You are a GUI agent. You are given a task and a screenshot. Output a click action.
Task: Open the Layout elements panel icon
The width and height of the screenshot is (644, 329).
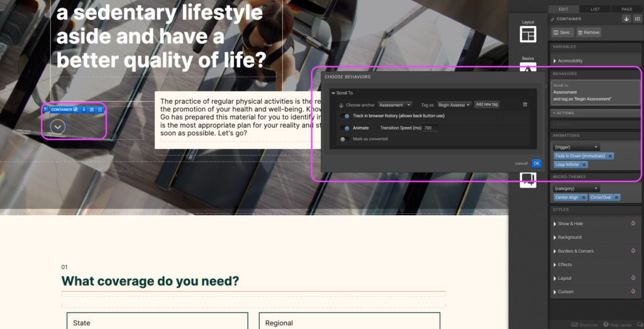click(528, 34)
